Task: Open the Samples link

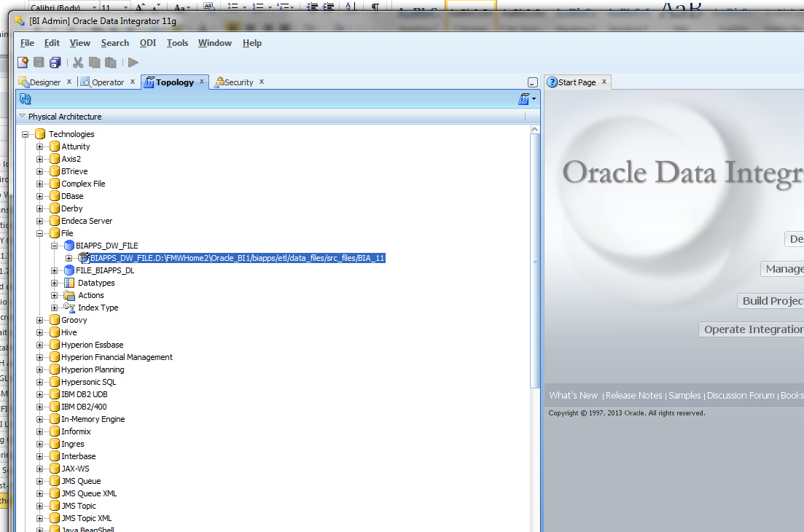Action: 684,396
